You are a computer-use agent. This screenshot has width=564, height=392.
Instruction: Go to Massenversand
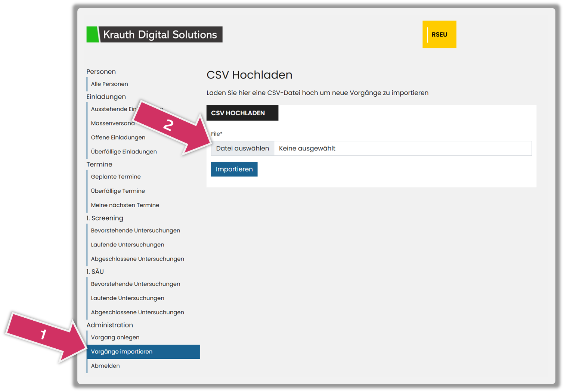click(112, 123)
